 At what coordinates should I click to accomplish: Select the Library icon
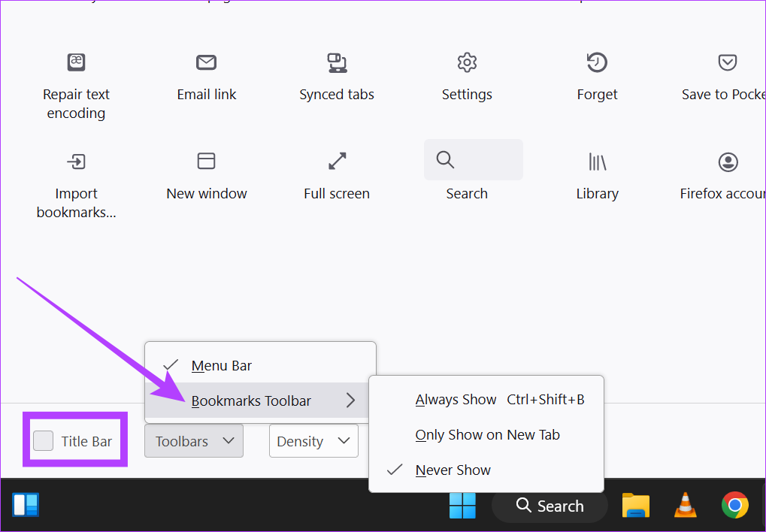(x=597, y=161)
